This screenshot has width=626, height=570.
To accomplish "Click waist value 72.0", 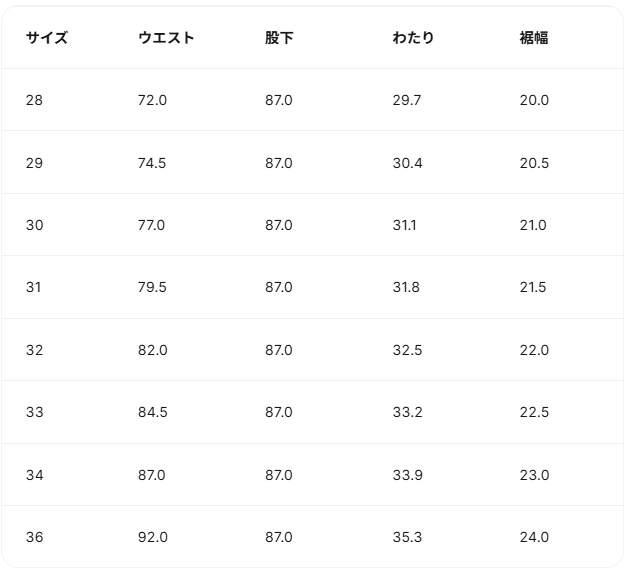I will click(152, 100).
